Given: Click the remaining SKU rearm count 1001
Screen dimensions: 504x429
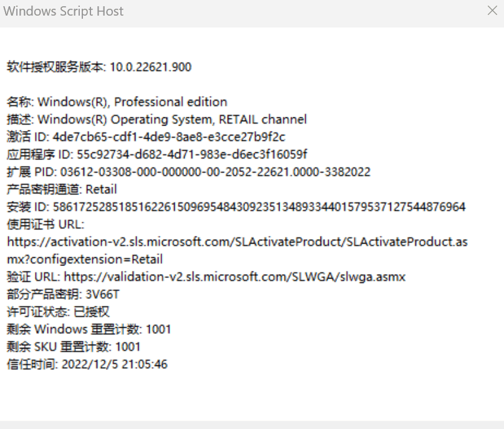Looking at the screenshot, I should click(128, 347).
